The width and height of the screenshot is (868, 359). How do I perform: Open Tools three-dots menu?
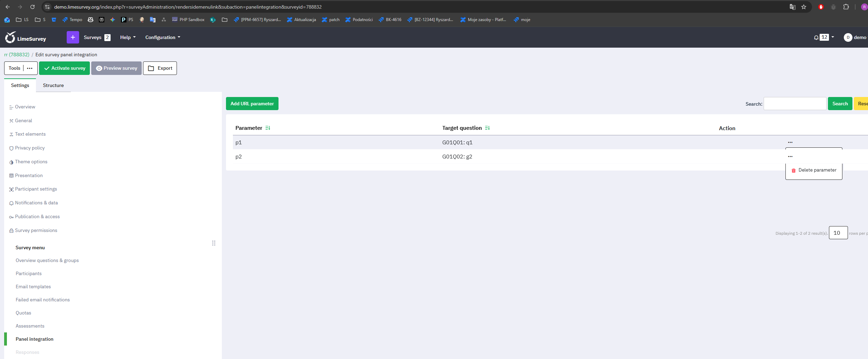tap(30, 68)
